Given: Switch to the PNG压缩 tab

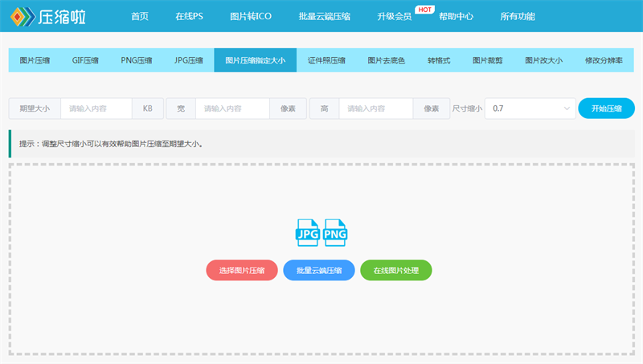Looking at the screenshot, I should pyautogui.click(x=137, y=60).
